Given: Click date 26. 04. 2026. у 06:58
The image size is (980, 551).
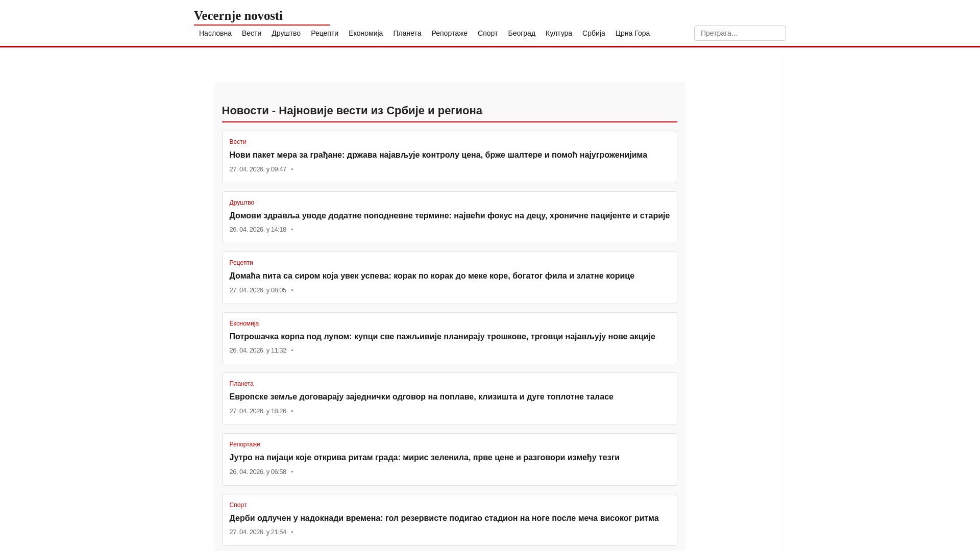Looking at the screenshot, I should [x=258, y=472].
